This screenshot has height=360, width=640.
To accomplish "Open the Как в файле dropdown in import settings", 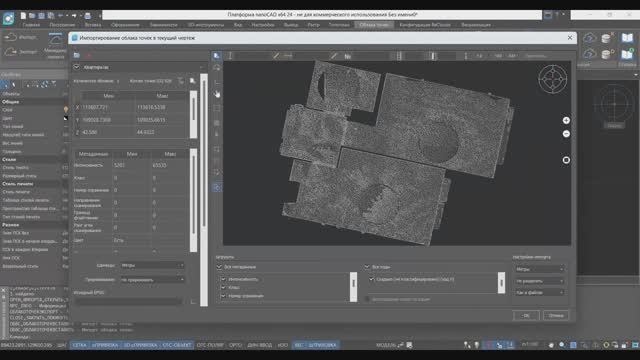I will click(540, 292).
